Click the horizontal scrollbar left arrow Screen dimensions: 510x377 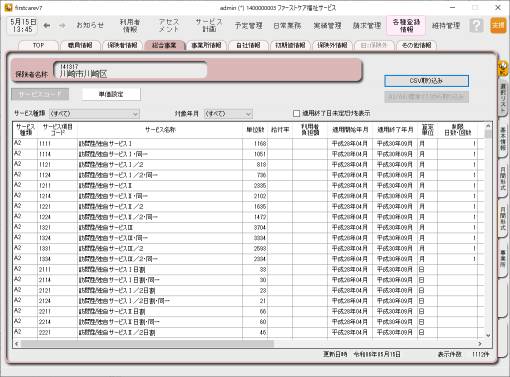(16, 343)
